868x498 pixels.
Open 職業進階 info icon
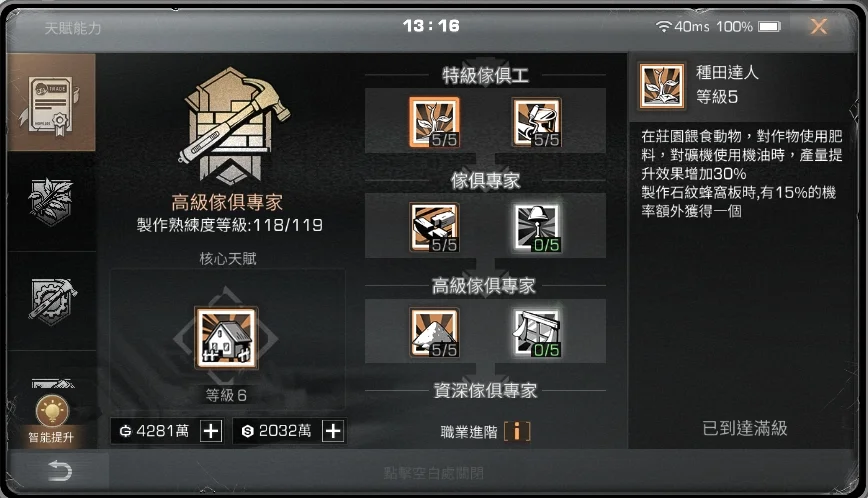coord(517,431)
